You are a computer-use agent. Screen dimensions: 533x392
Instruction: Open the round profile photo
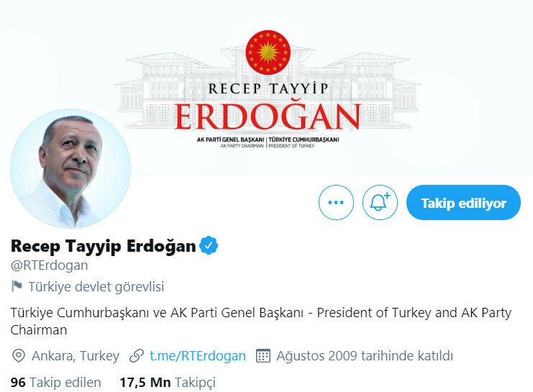coord(70,168)
